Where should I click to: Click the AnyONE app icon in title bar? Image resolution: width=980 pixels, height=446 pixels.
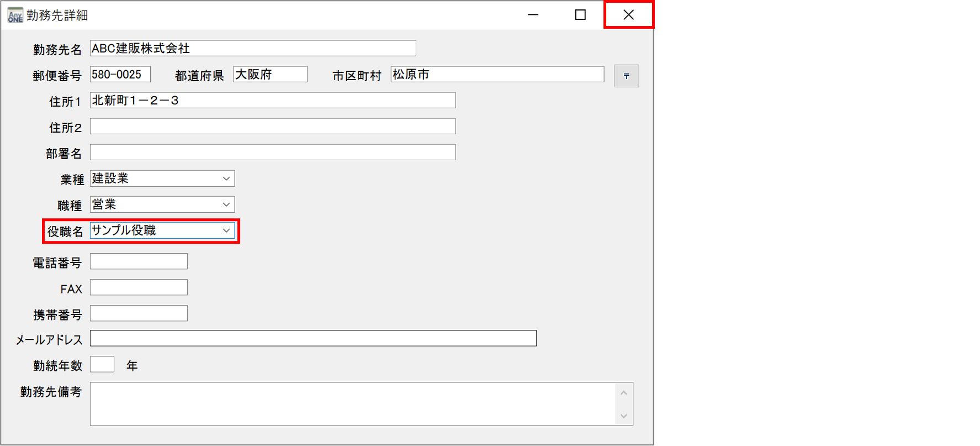pos(15,15)
